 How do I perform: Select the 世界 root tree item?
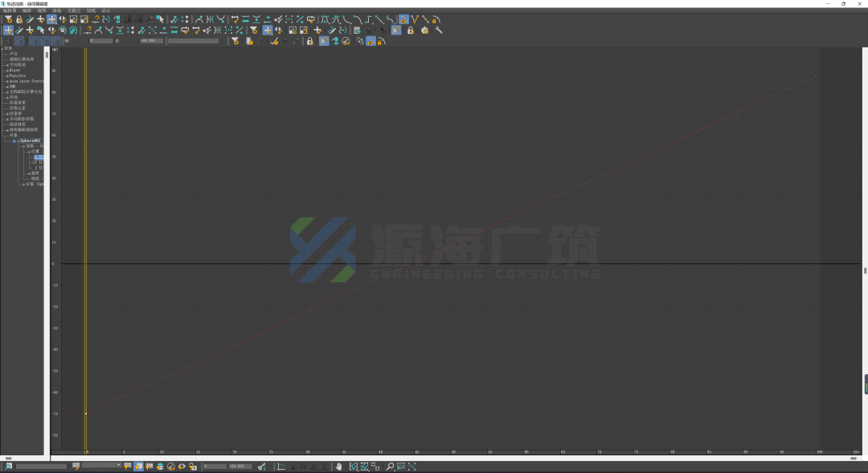coord(8,49)
